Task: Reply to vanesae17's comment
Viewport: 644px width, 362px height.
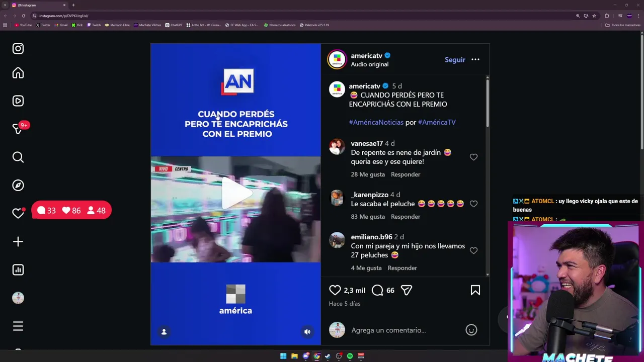Action: tap(406, 174)
